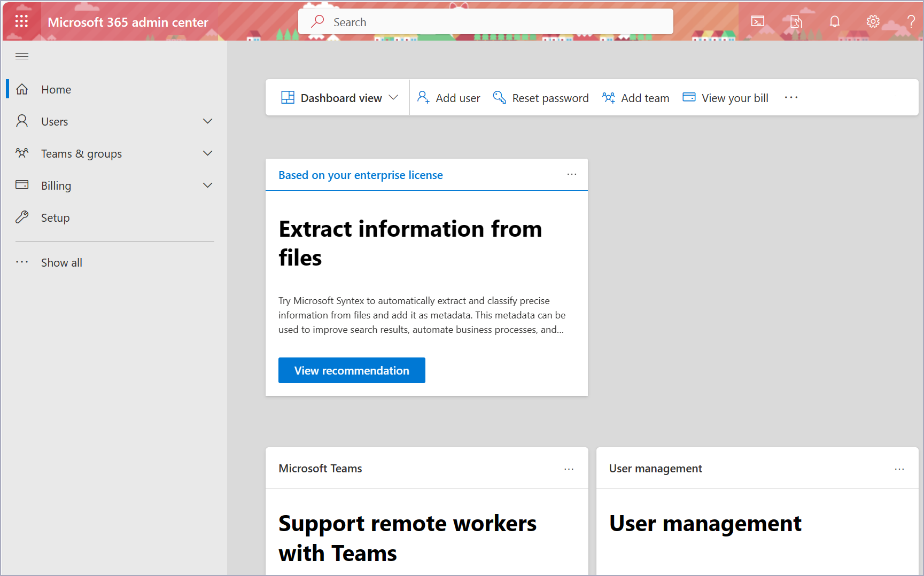Open more options on Microsoft Teams card
The height and width of the screenshot is (576, 924).
(x=569, y=469)
